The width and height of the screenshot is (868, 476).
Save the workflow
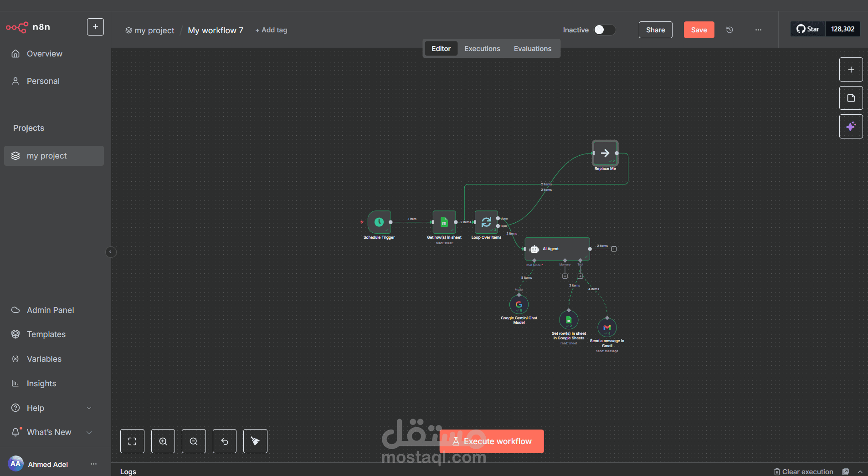[x=699, y=30]
